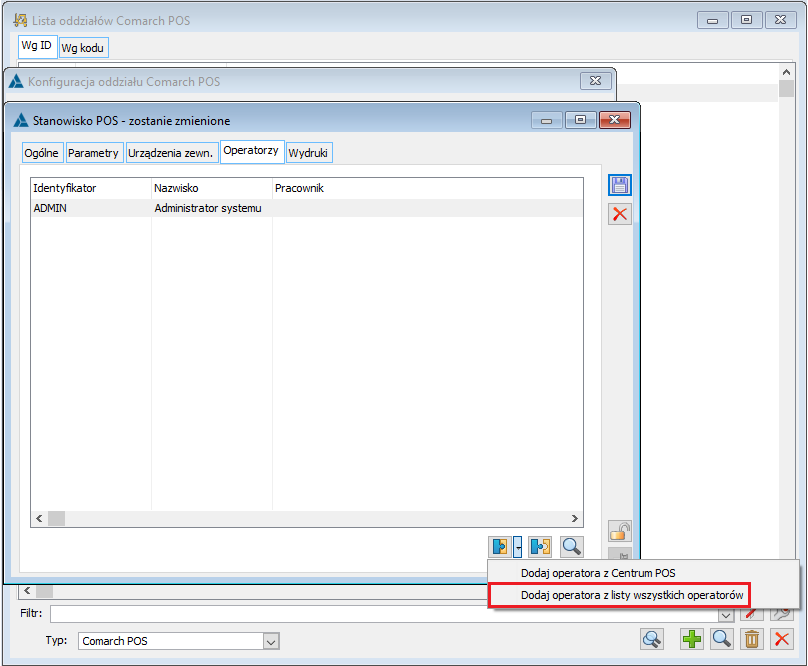
Task: Close the Stanowisko POS window
Action: click(614, 120)
